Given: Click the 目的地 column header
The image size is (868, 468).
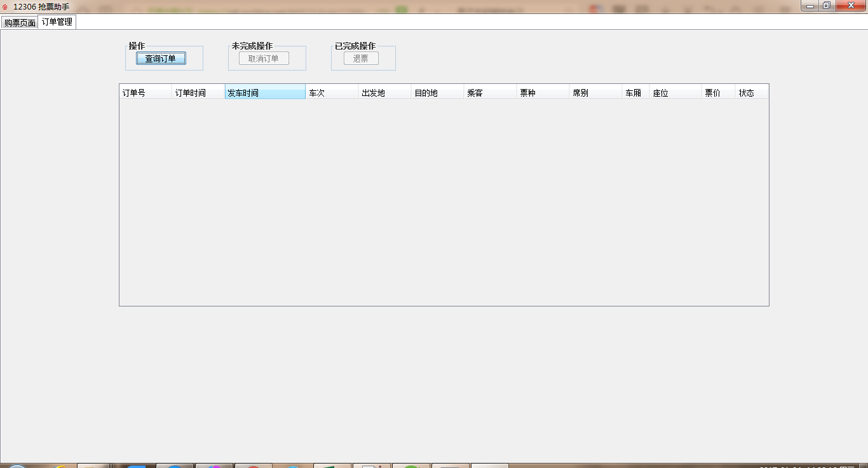Looking at the screenshot, I should tap(438, 93).
